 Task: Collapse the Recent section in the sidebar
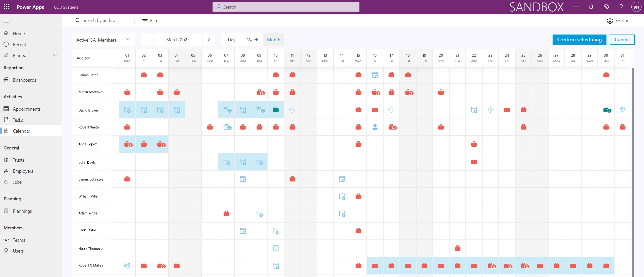tap(55, 44)
